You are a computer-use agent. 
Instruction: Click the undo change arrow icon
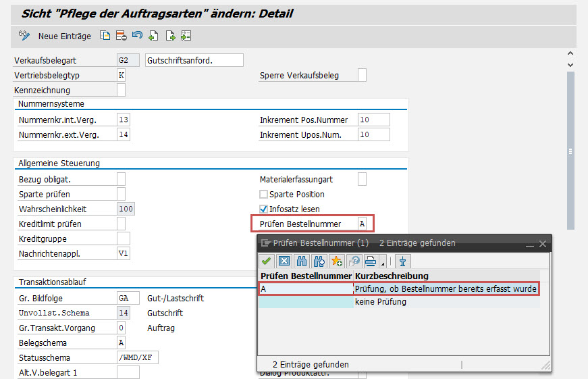coord(137,36)
